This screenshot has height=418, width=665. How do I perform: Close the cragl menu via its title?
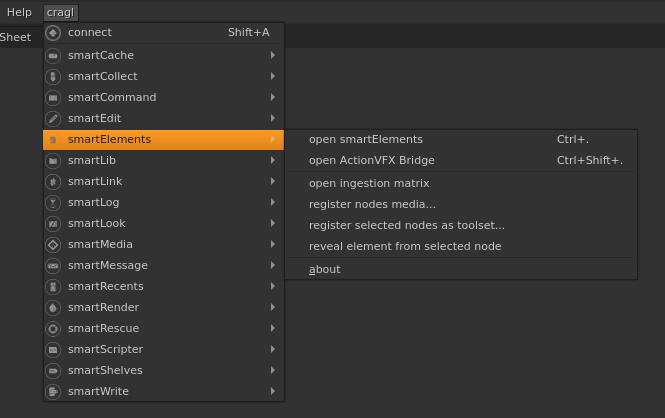pos(61,13)
